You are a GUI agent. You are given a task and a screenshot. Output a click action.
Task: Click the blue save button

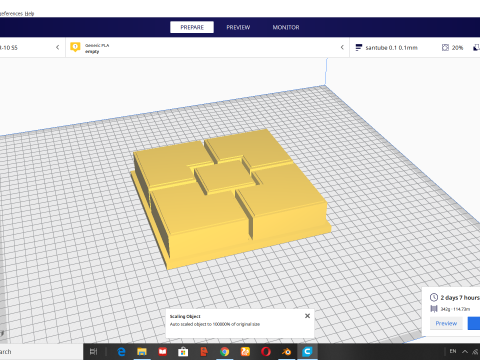474,323
